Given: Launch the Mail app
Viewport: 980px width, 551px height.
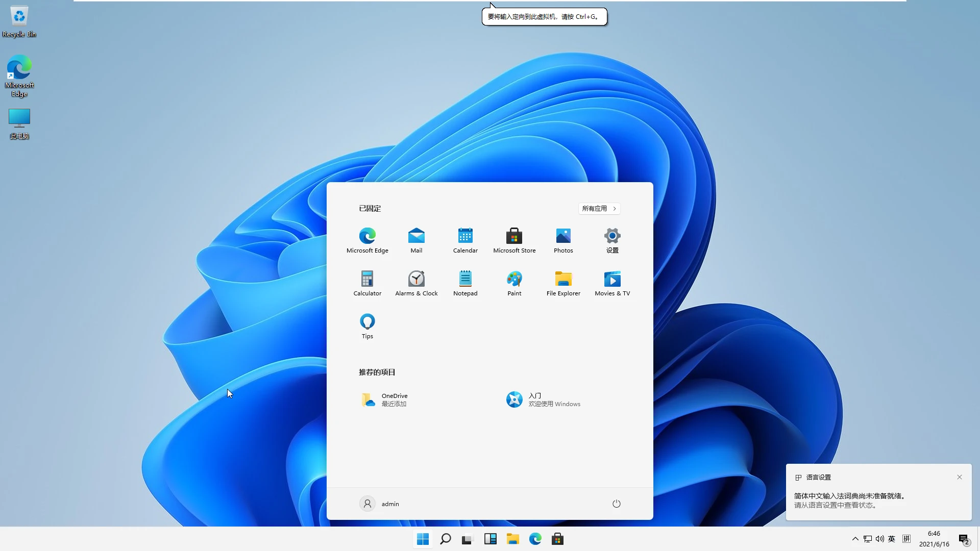Looking at the screenshot, I should (x=416, y=240).
